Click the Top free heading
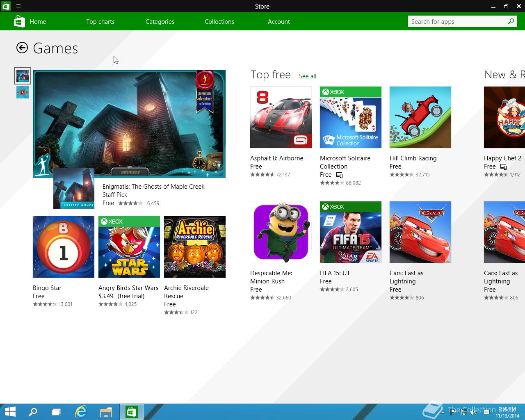This screenshot has width=525, height=420. click(x=271, y=75)
